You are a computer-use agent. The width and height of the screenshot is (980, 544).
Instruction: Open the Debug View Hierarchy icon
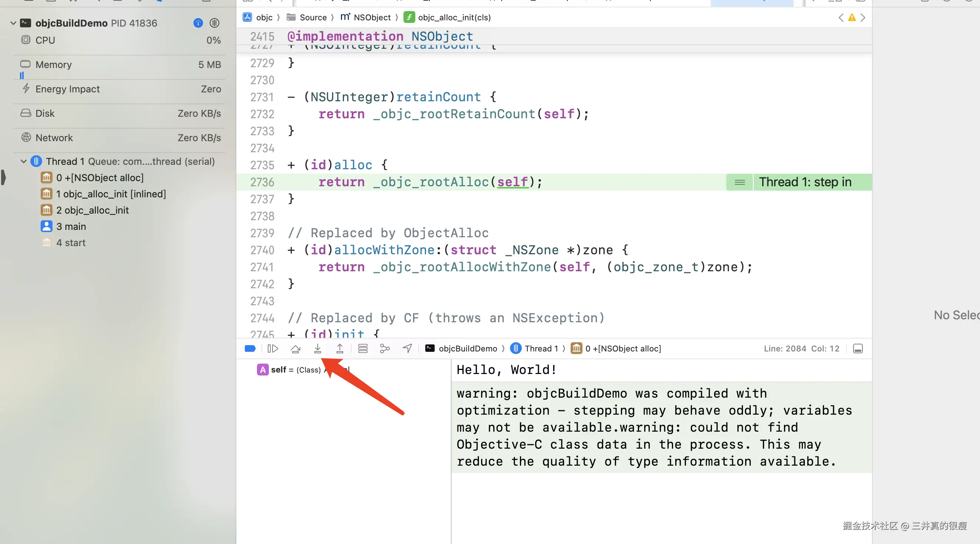(x=362, y=348)
